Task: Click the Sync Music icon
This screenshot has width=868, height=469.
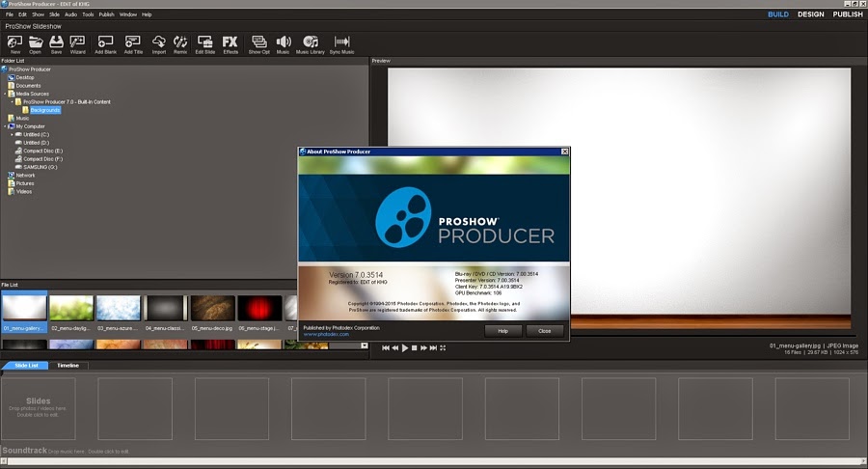Action: 341,44
